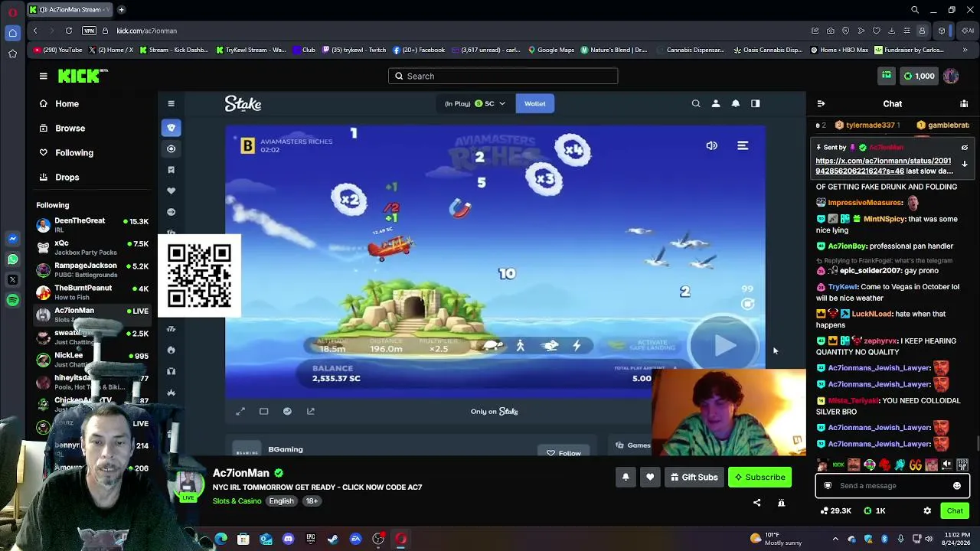The height and width of the screenshot is (551, 980).
Task: Open a new browser tab
Action: pos(121,9)
